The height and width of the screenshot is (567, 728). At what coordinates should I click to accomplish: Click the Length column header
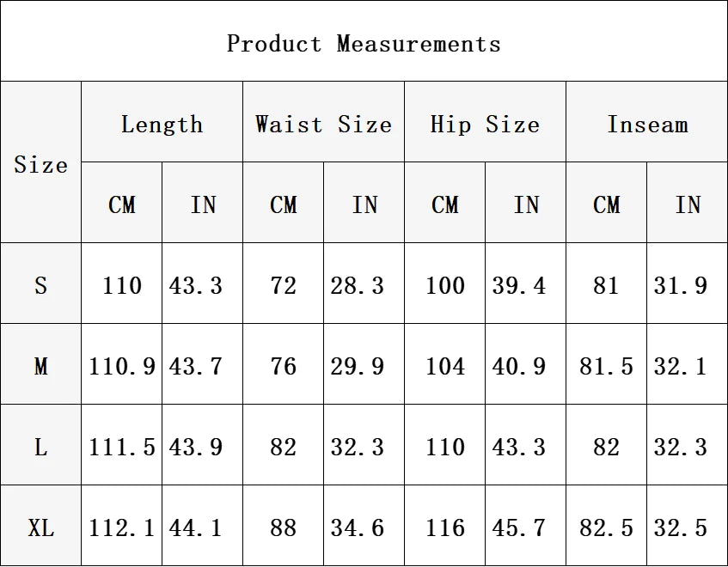[x=162, y=122]
